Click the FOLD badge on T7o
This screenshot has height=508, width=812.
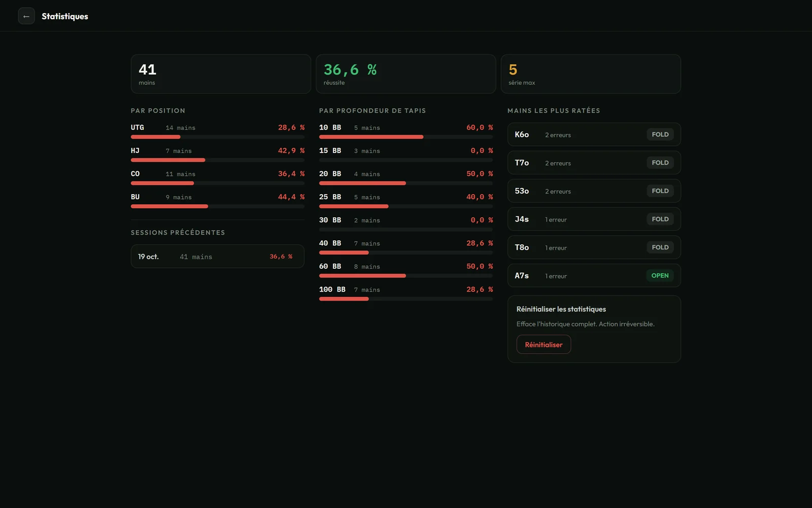pyautogui.click(x=660, y=163)
